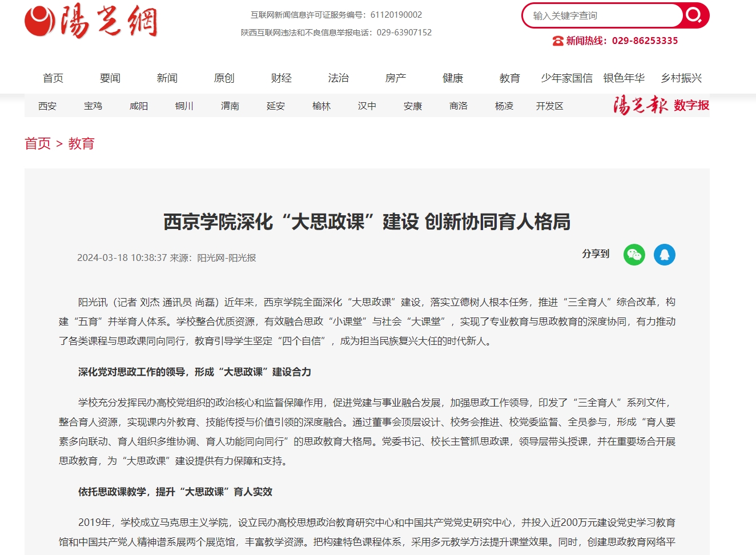Click the 阳光网 logo
Screen dimensions: 756x555
91,21
